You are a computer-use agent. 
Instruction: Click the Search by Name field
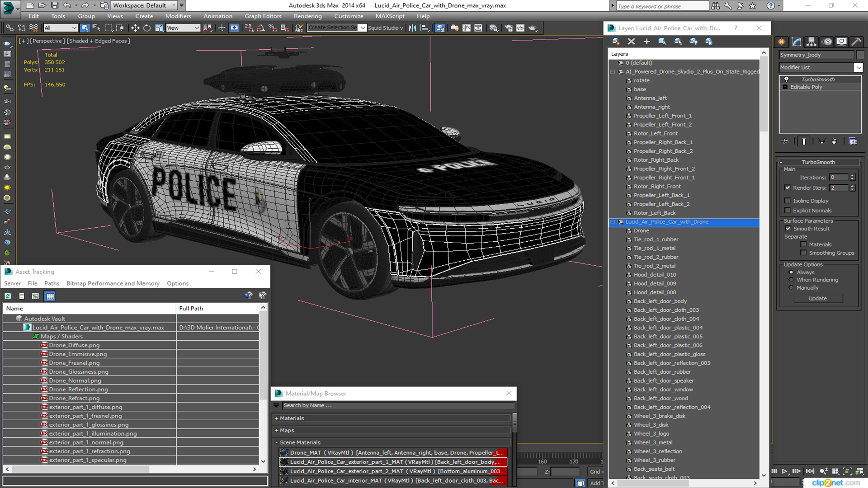pos(398,406)
